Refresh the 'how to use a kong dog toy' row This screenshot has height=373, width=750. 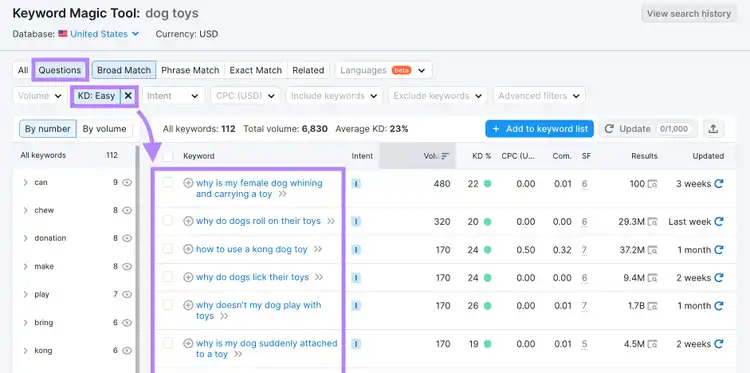coord(718,250)
